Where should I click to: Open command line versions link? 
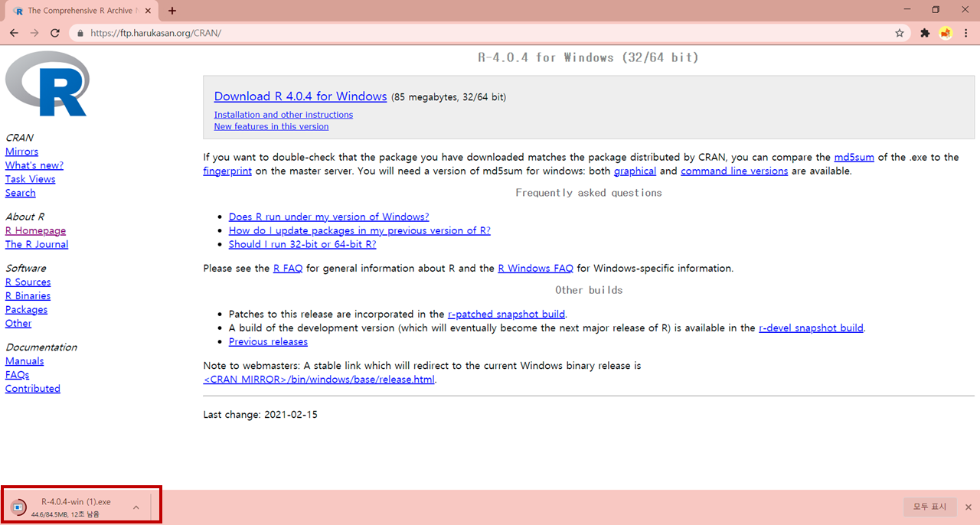pyautogui.click(x=734, y=171)
